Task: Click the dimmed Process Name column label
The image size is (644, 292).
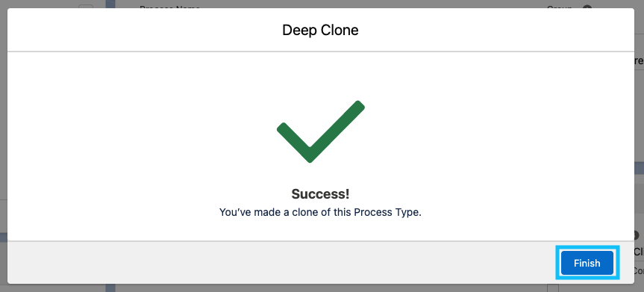Action: 169,7
